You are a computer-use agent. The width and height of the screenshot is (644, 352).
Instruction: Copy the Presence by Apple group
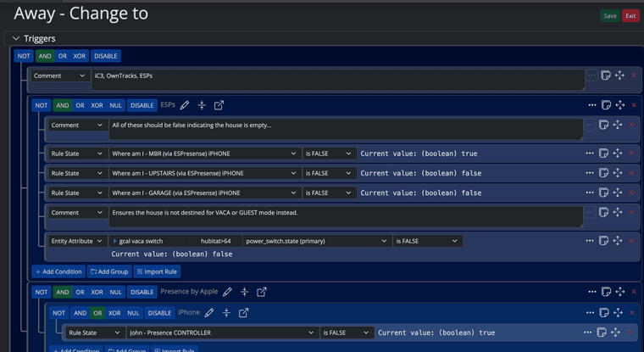point(606,292)
